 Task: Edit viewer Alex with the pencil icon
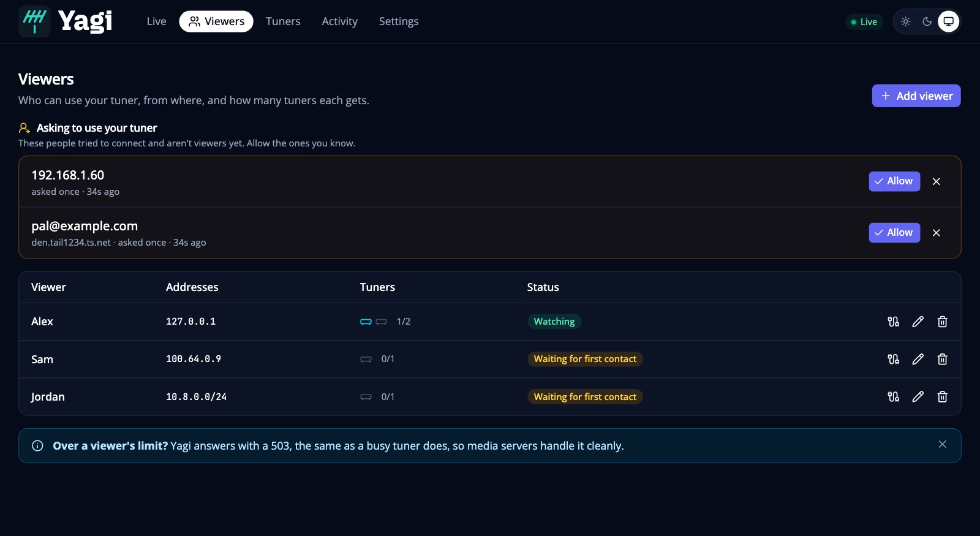(x=918, y=322)
